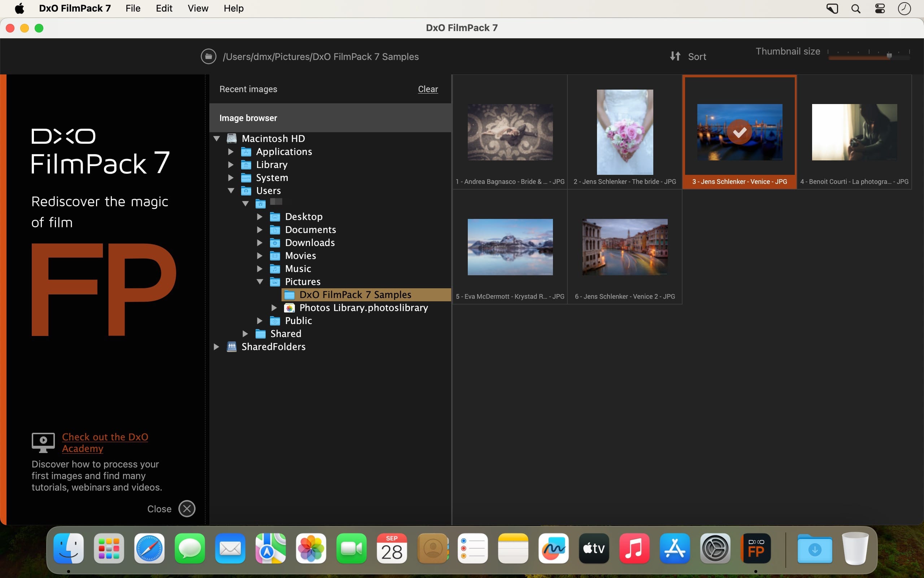Click the checkmark on the Venice thumbnail
Image resolution: width=924 pixels, height=578 pixels.
pos(740,132)
